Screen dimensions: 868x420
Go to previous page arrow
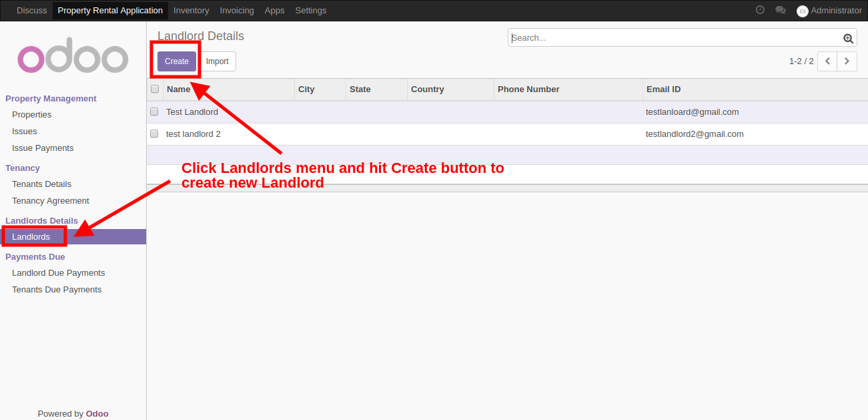[827, 61]
